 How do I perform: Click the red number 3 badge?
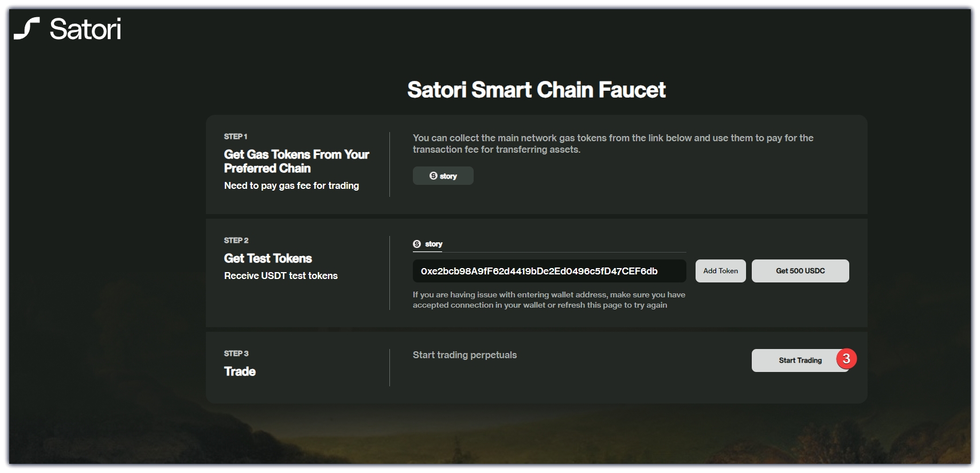click(x=846, y=359)
